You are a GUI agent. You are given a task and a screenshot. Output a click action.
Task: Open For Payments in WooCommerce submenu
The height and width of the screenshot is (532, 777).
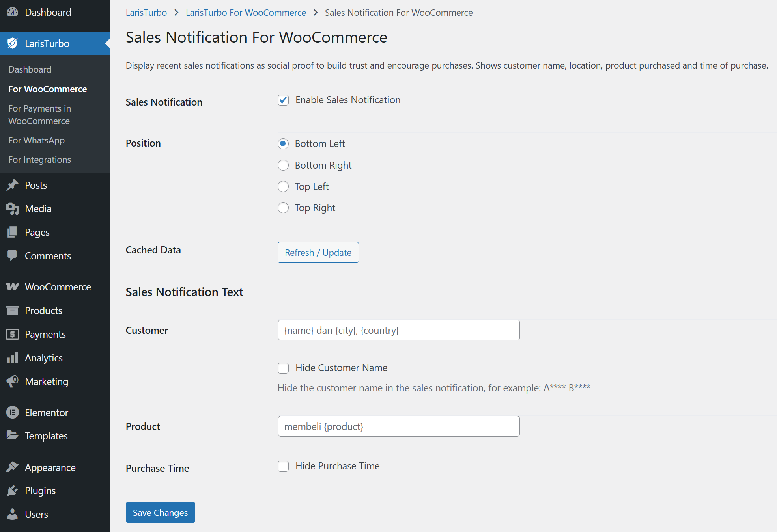(40, 115)
